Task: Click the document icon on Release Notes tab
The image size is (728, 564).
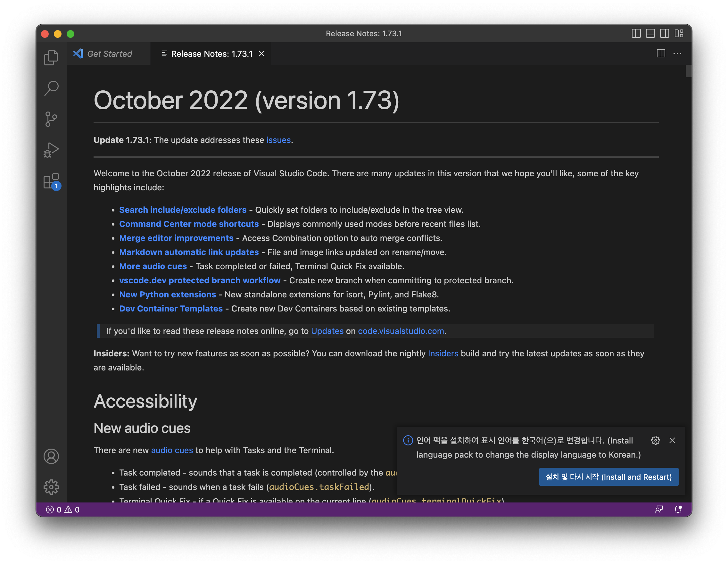Action: [164, 54]
